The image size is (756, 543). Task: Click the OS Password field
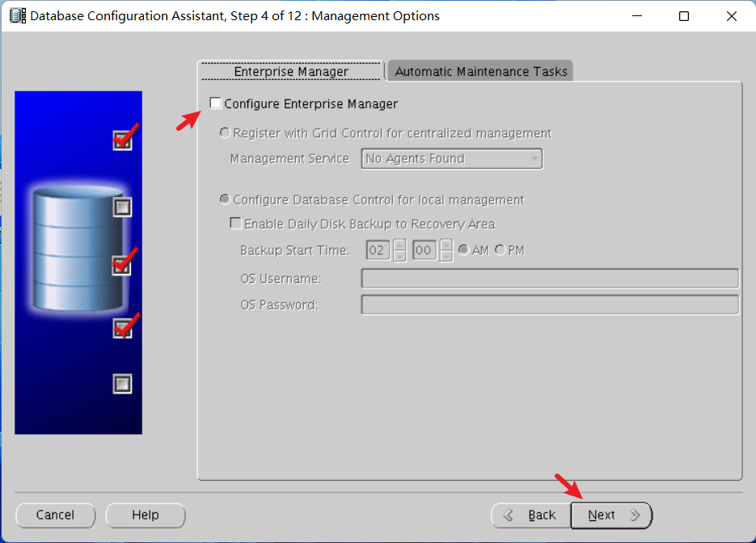point(550,305)
